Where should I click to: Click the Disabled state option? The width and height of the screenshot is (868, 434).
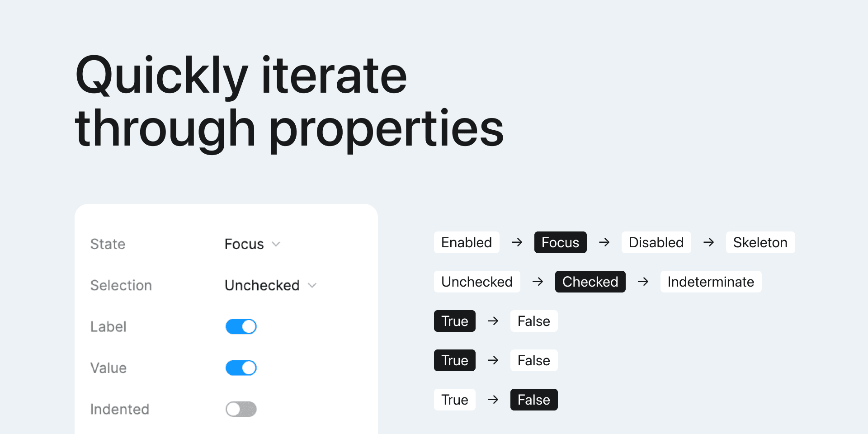656,242
